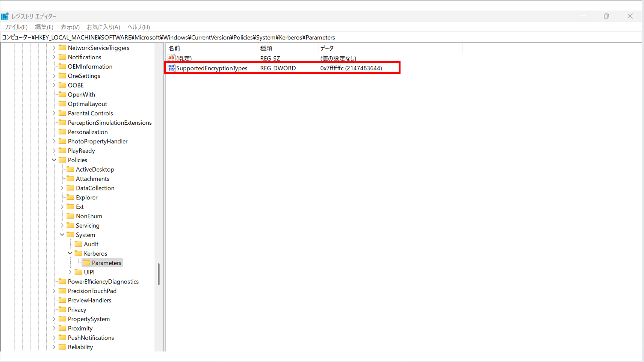
Task: Click the Notifications folder icon
Action: click(62, 57)
